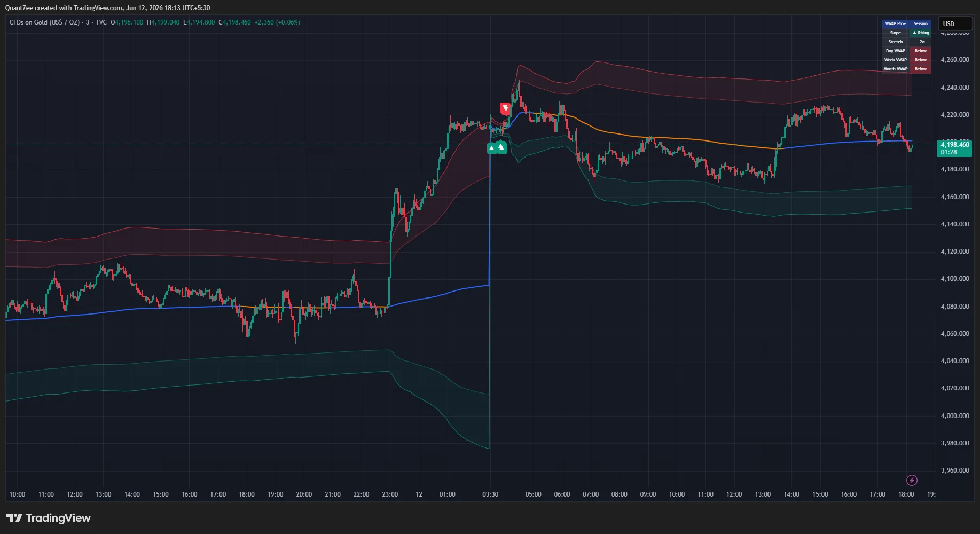980x534 pixels.
Task: Click the 4,000.000 price axis label
Action: tap(955, 416)
